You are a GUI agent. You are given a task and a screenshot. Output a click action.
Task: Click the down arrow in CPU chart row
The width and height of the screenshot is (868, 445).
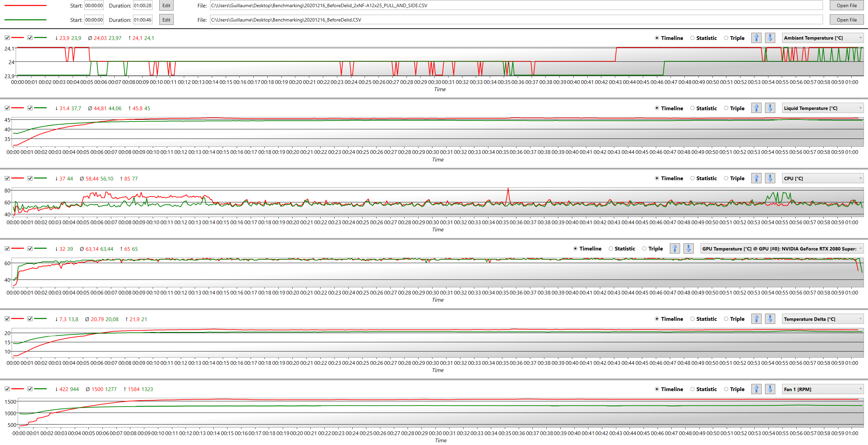pos(770,178)
